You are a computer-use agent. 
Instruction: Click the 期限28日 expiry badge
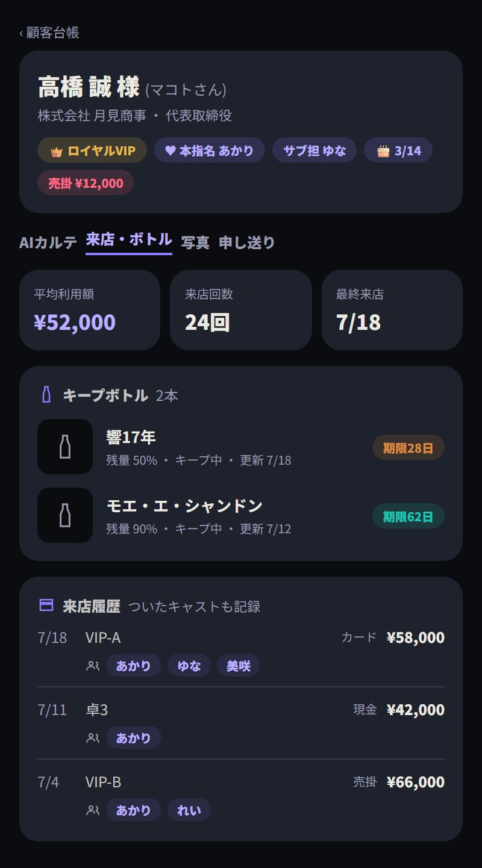[x=408, y=447]
